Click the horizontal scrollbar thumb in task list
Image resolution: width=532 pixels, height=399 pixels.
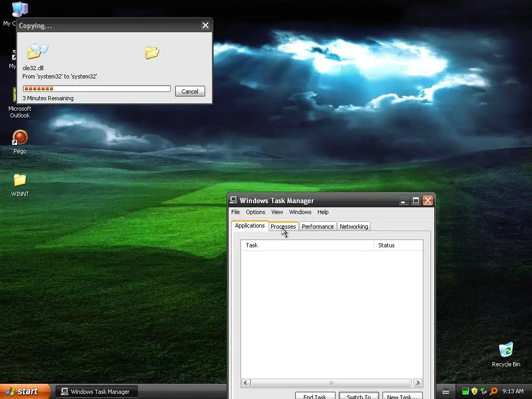tap(331, 383)
